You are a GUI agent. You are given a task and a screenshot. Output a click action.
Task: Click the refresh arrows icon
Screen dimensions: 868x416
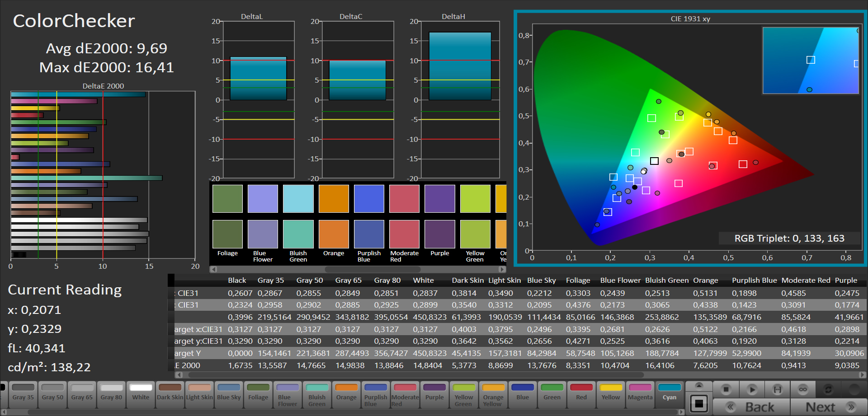click(x=828, y=389)
